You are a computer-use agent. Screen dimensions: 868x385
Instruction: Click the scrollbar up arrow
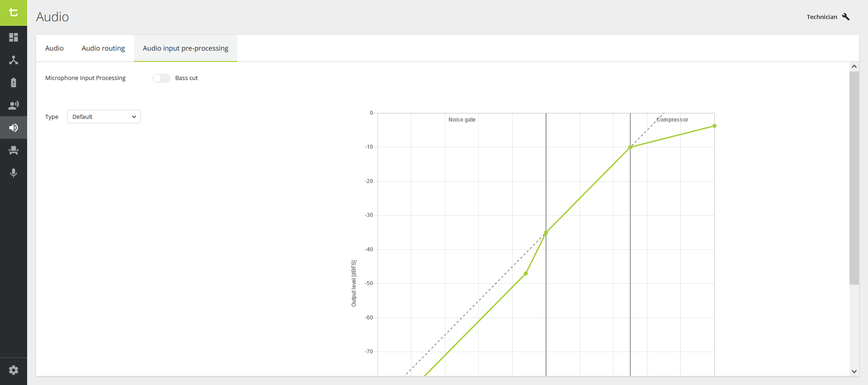click(854, 66)
